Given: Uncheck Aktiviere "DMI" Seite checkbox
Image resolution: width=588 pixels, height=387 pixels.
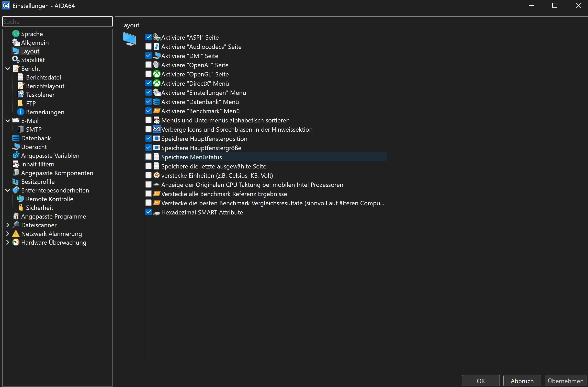Looking at the screenshot, I should click(x=149, y=55).
